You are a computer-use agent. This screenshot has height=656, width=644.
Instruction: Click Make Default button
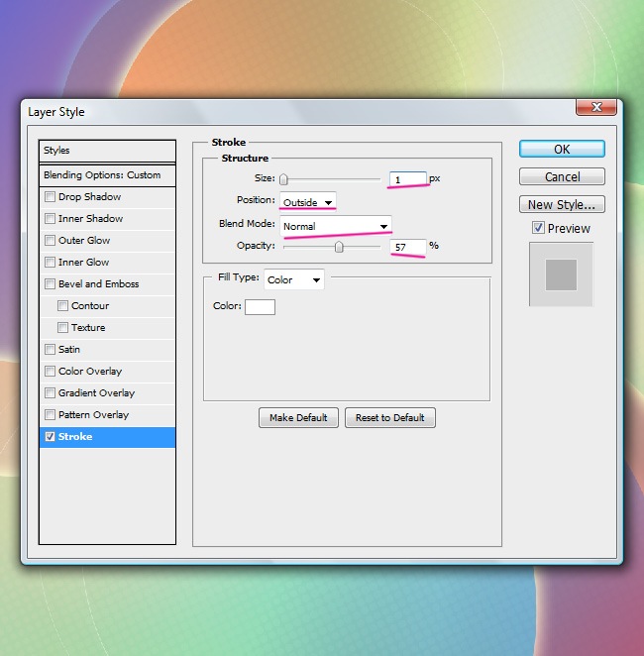[298, 418]
